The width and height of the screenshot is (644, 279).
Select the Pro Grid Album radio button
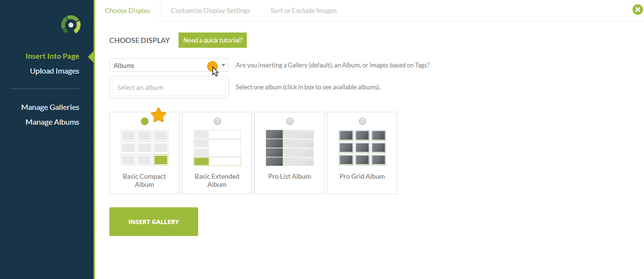click(362, 121)
